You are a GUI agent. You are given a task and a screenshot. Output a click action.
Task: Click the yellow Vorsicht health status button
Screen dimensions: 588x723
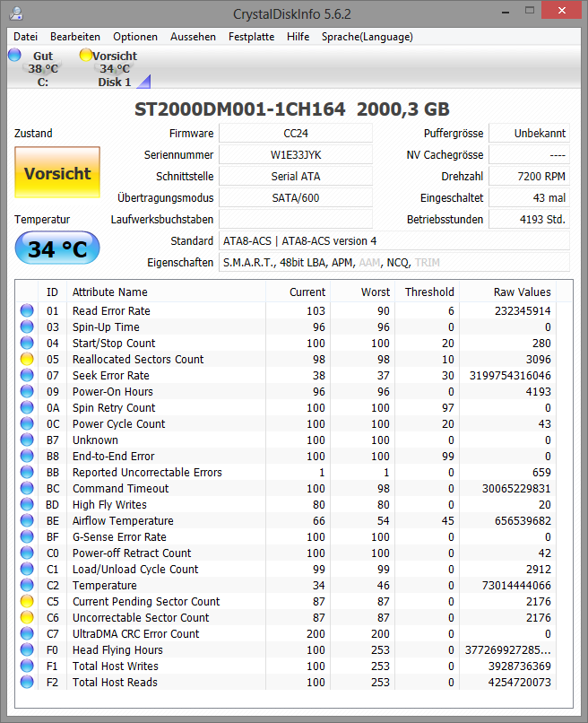click(57, 172)
